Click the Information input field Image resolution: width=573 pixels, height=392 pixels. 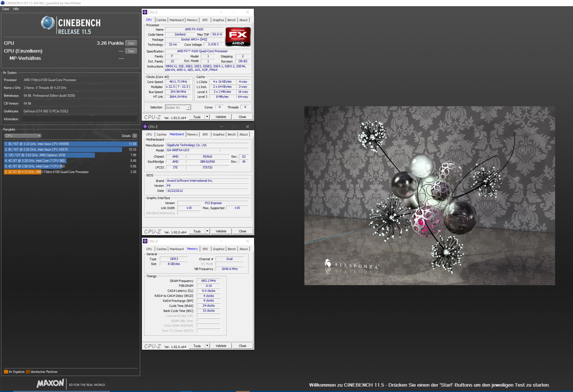80,119
